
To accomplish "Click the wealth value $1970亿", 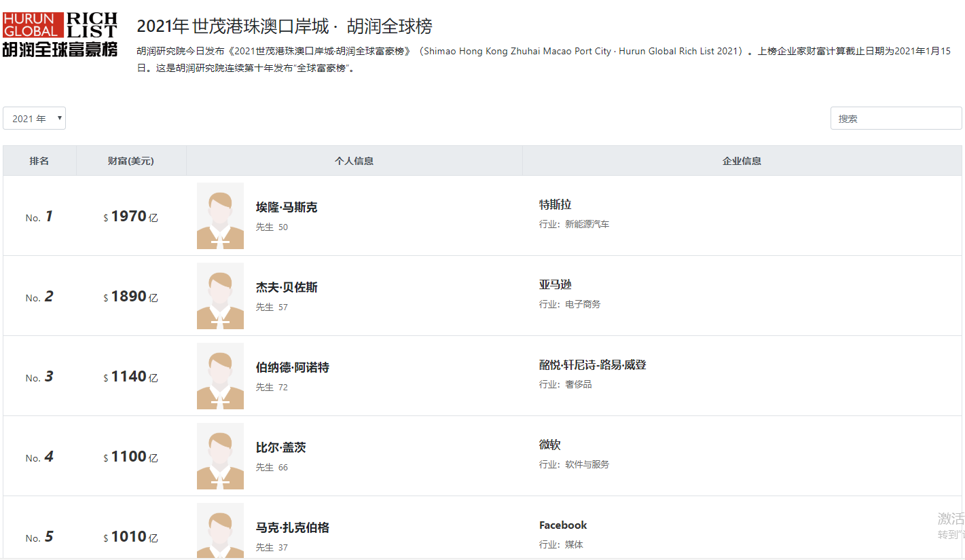I will (130, 217).
